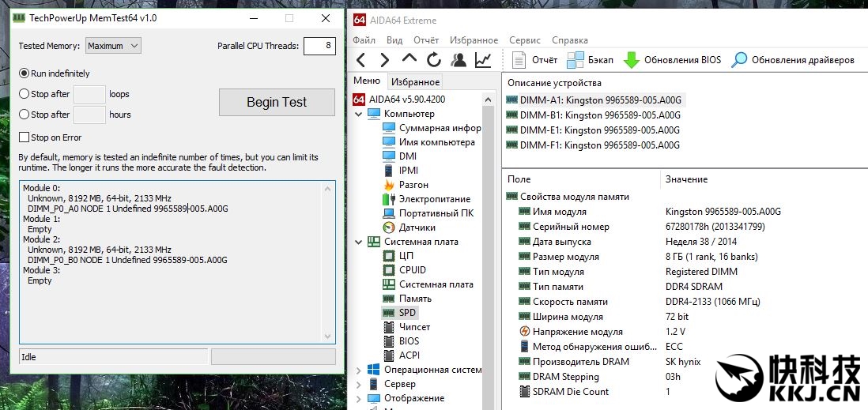868x410 pixels.
Task: Click the Отчёт report toolbar button
Action: pos(535,60)
